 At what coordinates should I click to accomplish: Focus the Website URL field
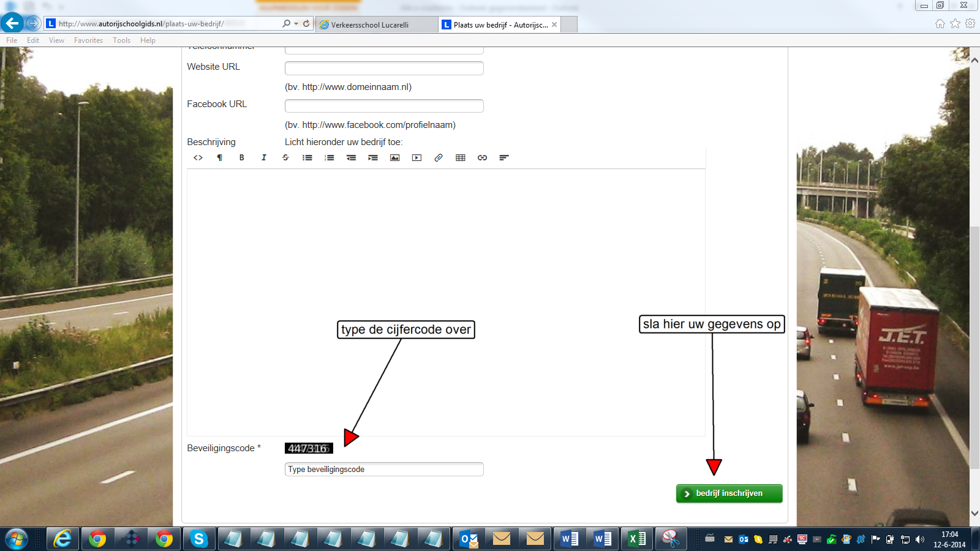(384, 68)
